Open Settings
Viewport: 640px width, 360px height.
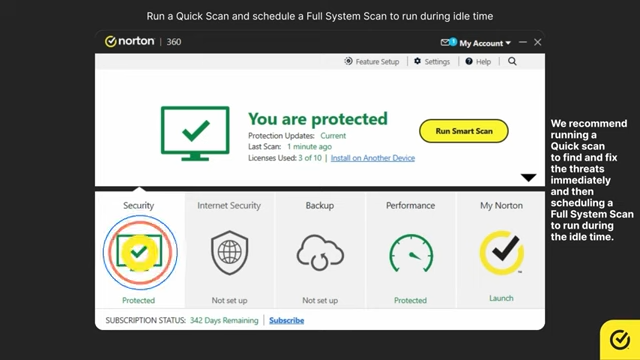432,62
